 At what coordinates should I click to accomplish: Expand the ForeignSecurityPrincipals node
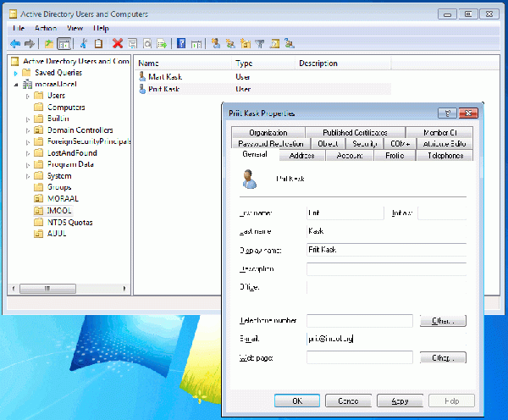(x=28, y=142)
